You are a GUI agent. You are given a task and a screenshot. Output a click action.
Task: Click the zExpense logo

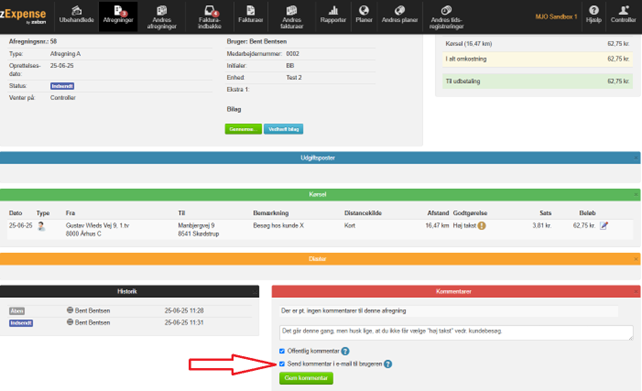click(23, 16)
